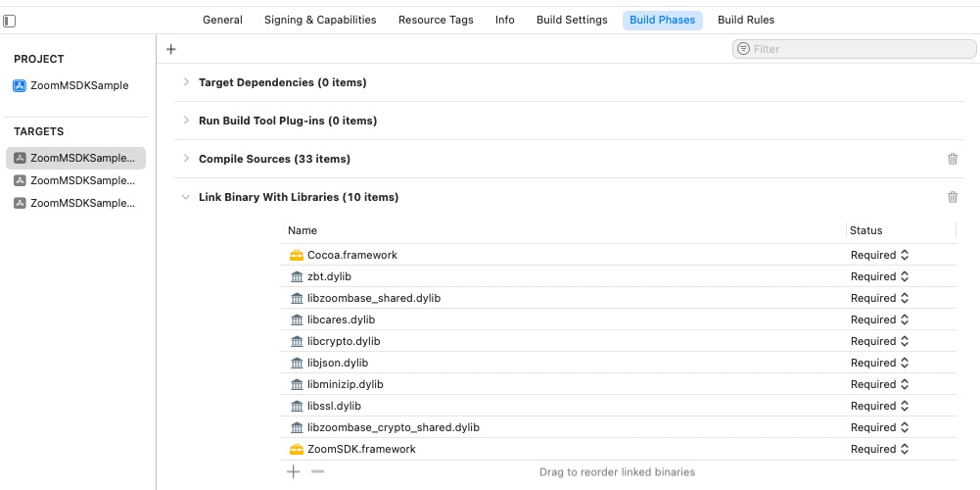This screenshot has height=490, width=980.
Task: Remove the selected library with the minus button
Action: click(317, 471)
